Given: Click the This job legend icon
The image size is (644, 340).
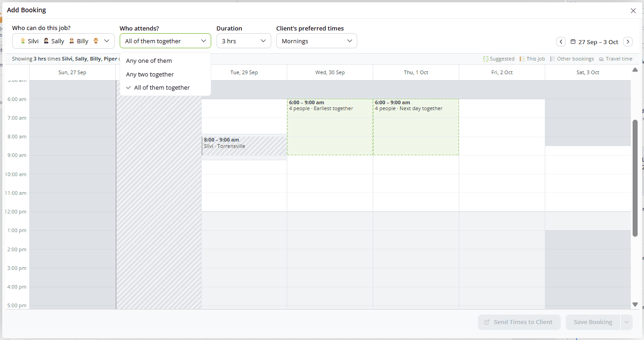Looking at the screenshot, I should pos(522,59).
